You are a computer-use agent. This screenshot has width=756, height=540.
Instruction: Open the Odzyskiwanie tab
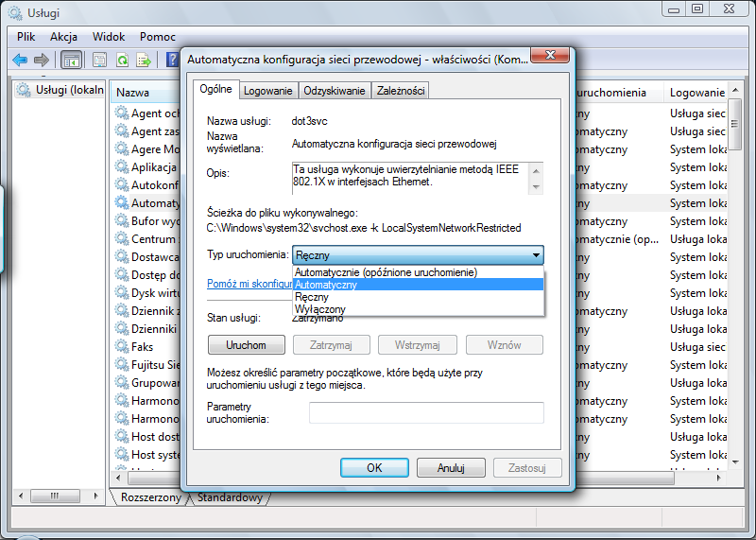[334, 91]
